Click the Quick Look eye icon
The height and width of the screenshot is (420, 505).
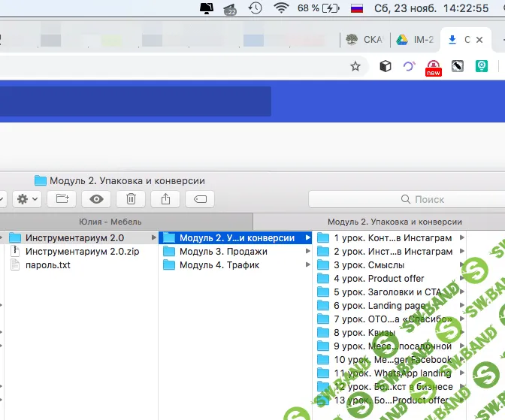click(x=96, y=199)
